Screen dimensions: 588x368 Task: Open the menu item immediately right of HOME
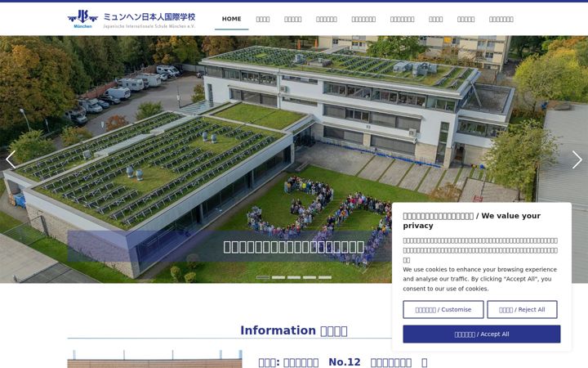tap(262, 19)
